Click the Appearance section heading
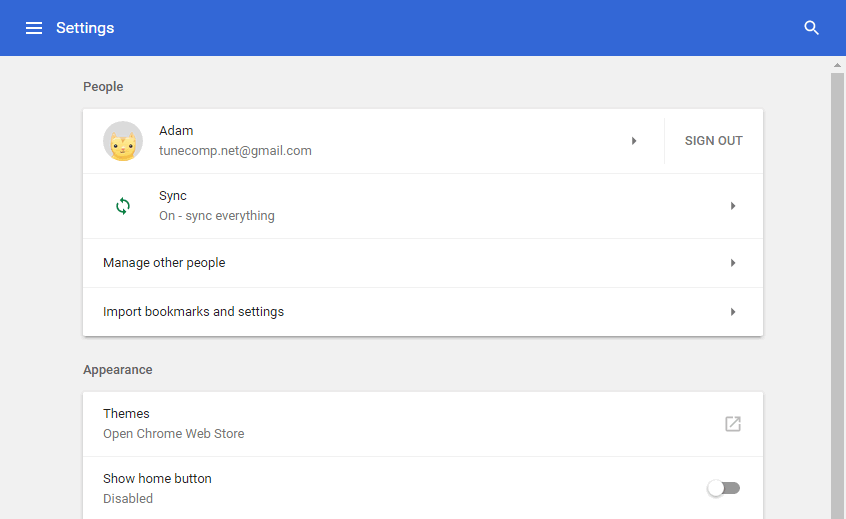The width and height of the screenshot is (846, 519). 118,370
